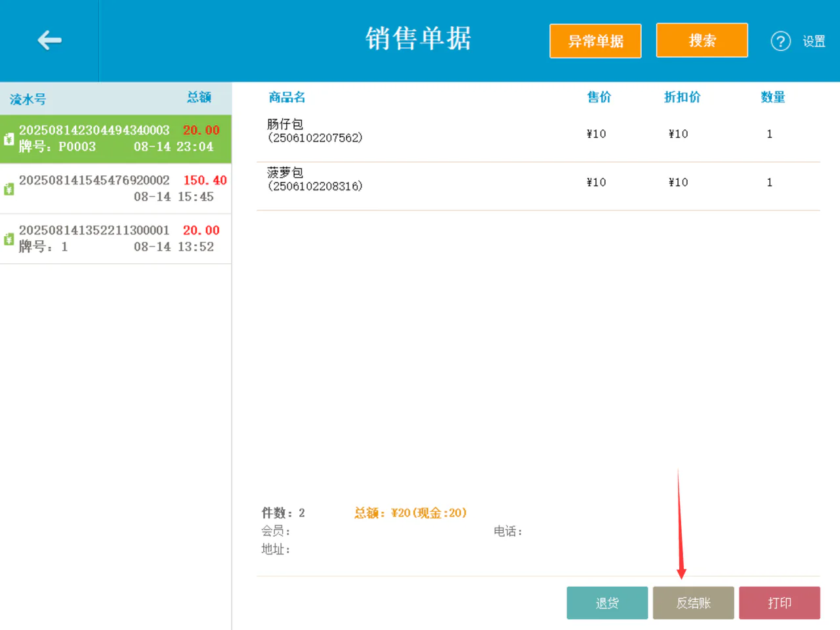Click the 退货 return goods button
This screenshot has height=630, width=840.
[607, 602]
